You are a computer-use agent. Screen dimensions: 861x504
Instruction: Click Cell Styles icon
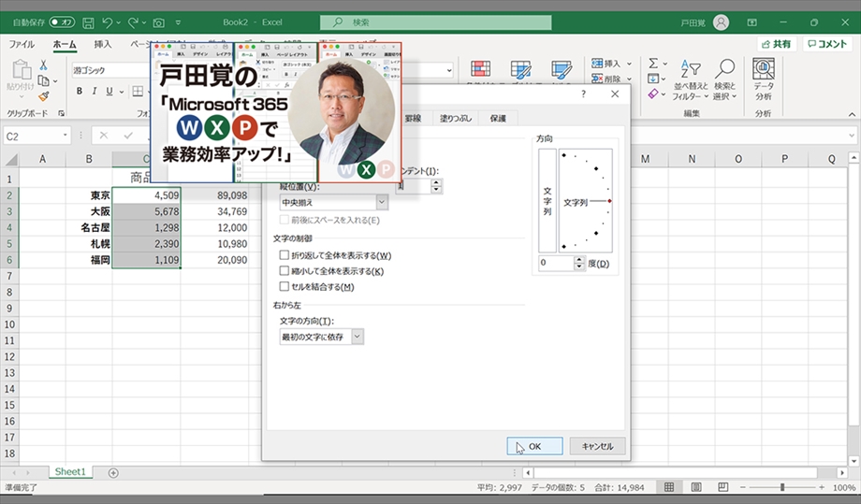(561, 69)
